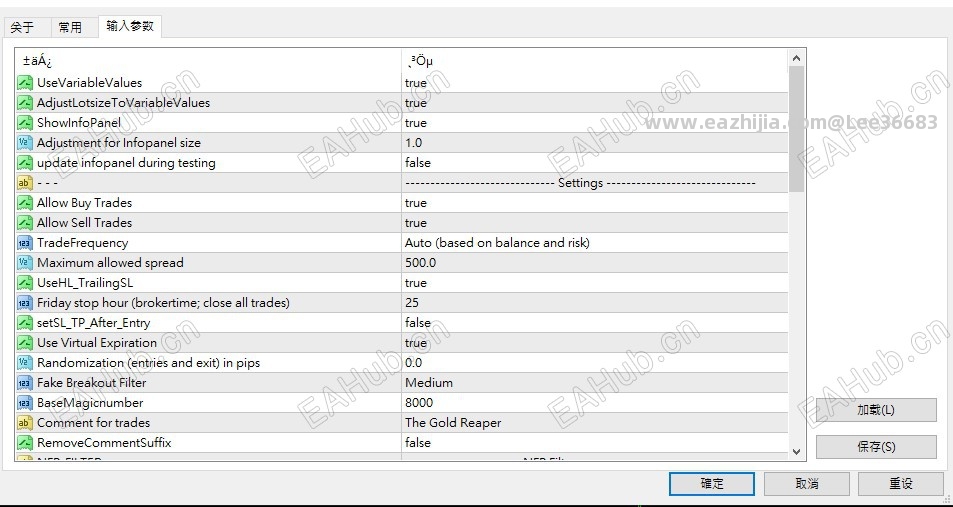Select the Maximum allowed spread name
Screen dimensions: 953x507
tap(110, 263)
